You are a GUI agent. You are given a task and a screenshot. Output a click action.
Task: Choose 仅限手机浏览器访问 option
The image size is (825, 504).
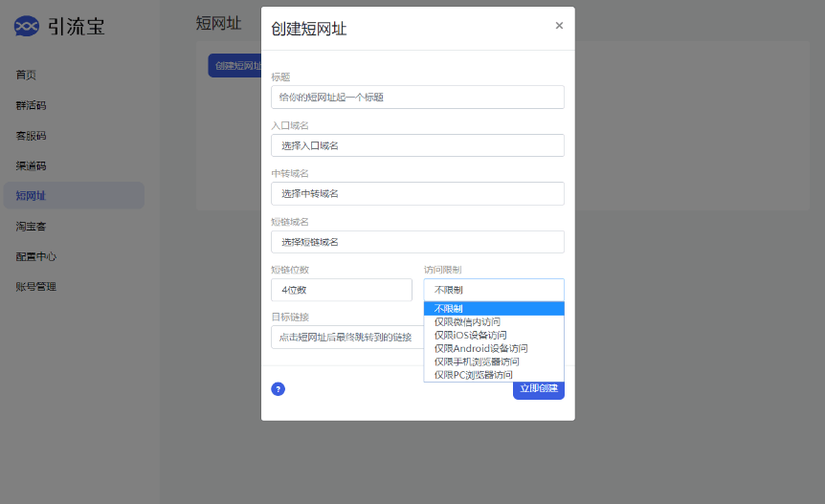[494, 362]
